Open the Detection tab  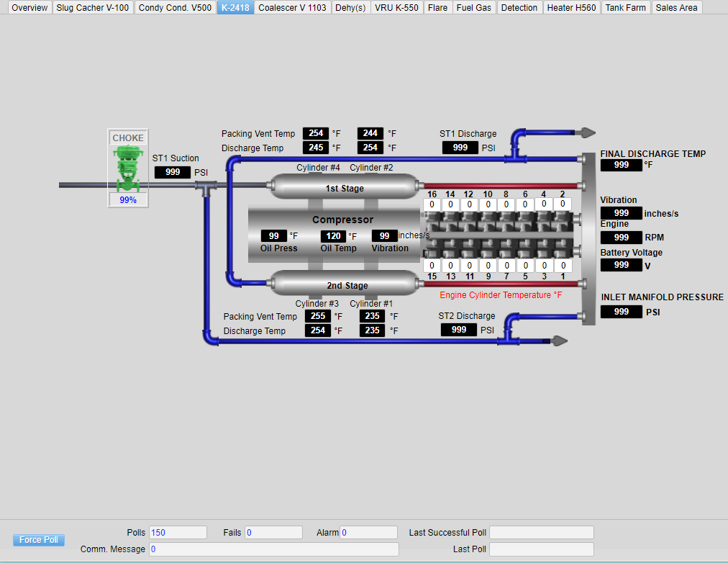519,7
